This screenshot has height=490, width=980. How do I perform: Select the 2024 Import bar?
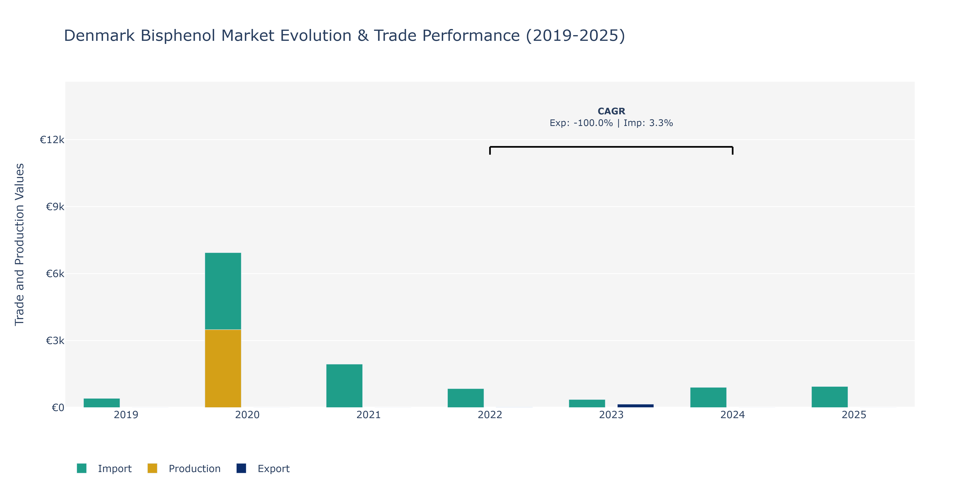[x=708, y=397]
